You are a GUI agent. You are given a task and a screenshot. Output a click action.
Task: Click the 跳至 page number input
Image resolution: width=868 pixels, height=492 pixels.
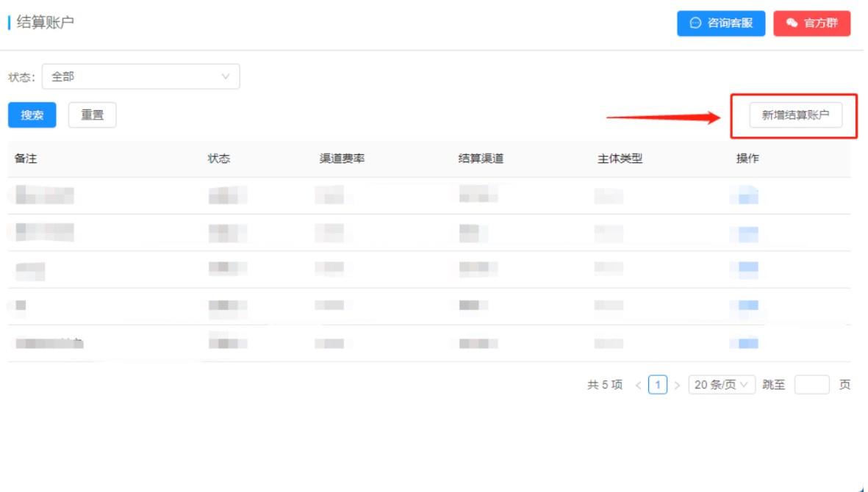pos(811,385)
